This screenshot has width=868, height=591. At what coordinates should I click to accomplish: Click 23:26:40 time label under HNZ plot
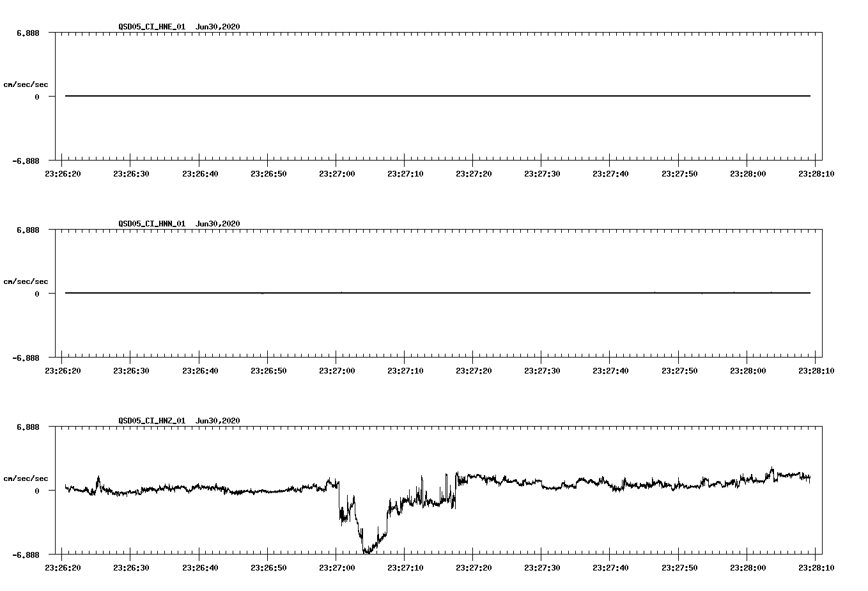[200, 567]
